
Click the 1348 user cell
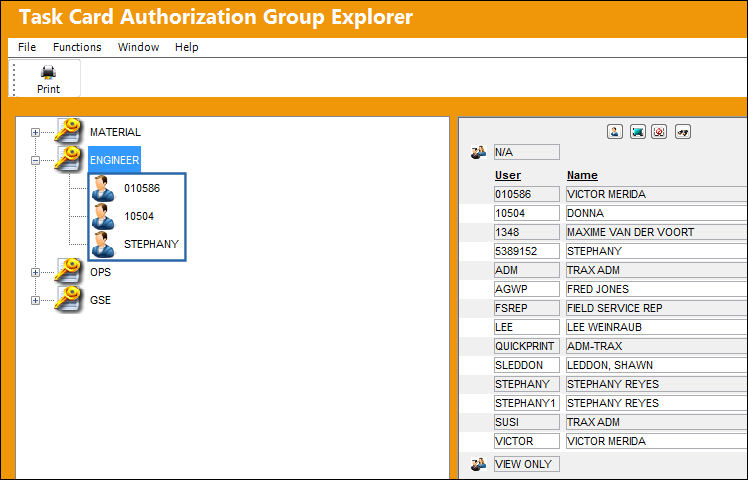[527, 232]
